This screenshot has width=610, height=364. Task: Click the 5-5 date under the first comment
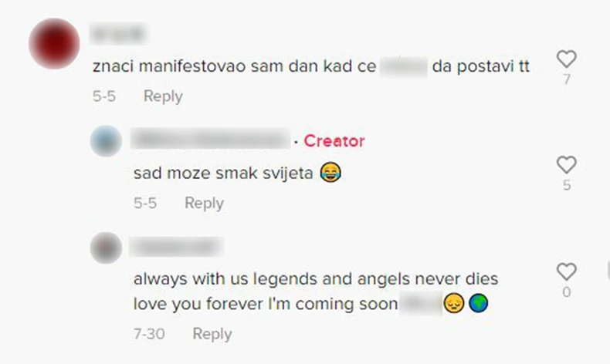(x=104, y=96)
